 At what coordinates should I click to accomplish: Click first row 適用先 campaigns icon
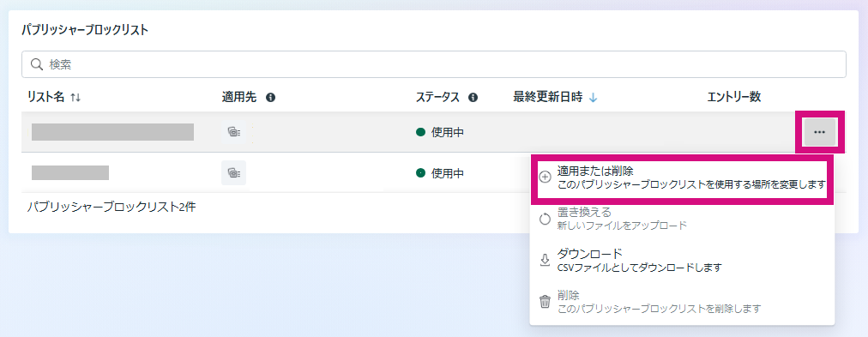(233, 132)
